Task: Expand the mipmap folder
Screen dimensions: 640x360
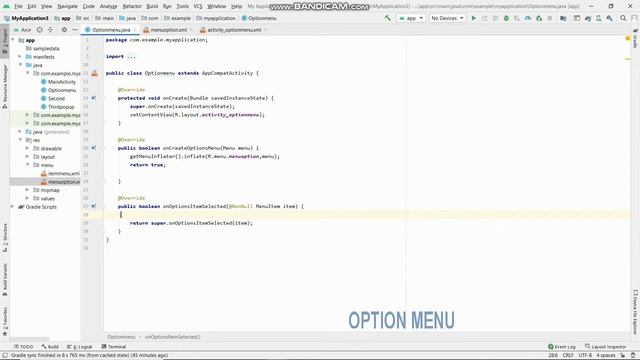Action: tap(27, 190)
